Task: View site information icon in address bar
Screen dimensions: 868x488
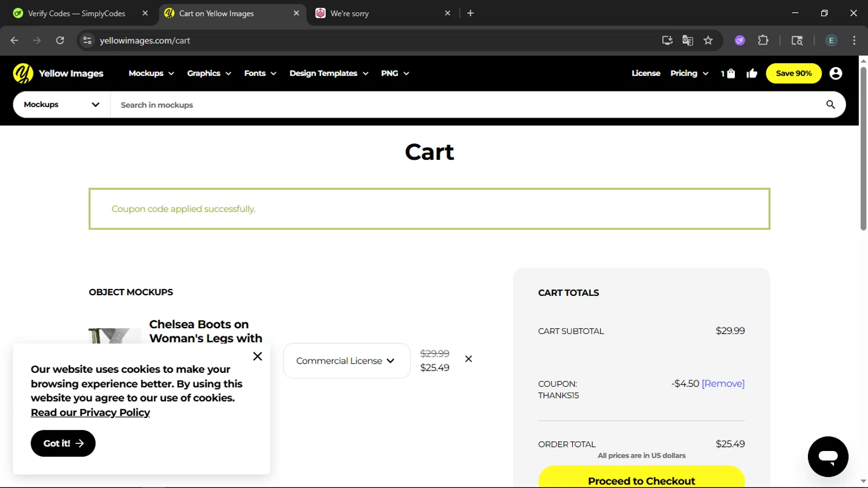Action: (87, 41)
